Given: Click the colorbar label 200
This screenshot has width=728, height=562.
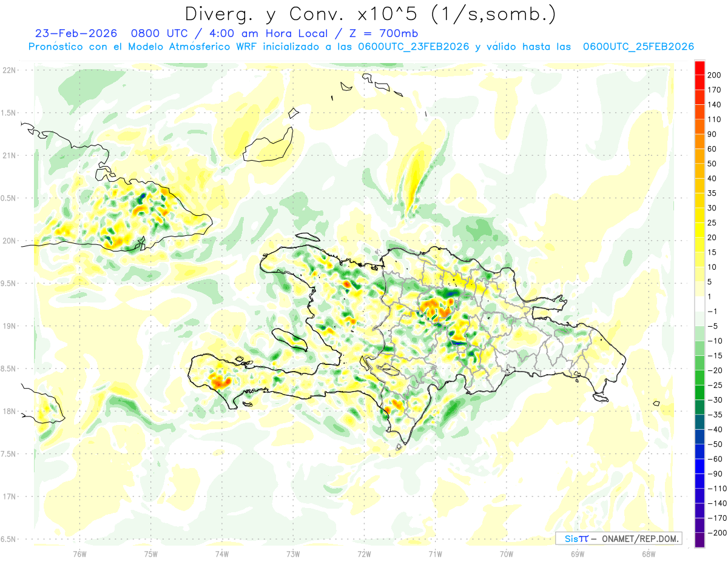Looking at the screenshot, I should coord(715,75).
